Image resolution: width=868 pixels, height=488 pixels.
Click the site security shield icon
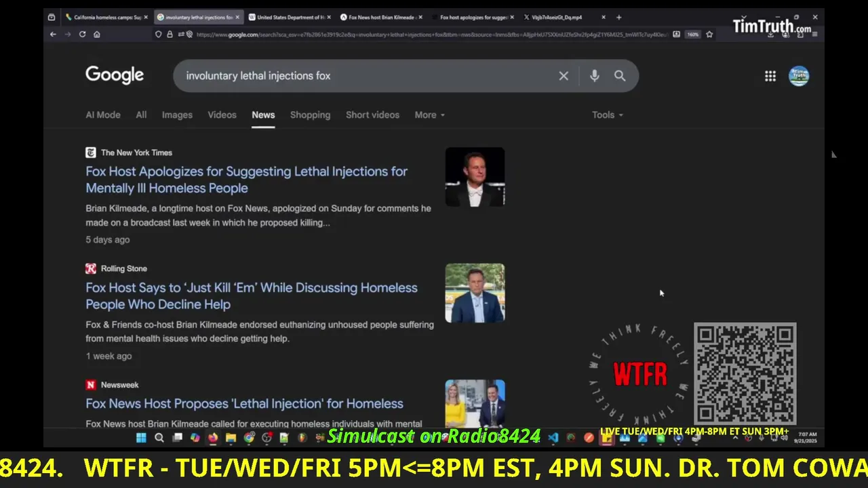pos(159,34)
